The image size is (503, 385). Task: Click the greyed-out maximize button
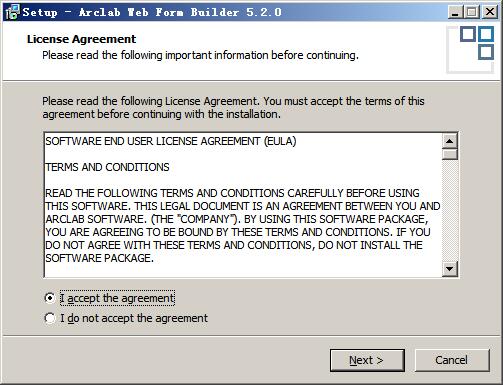[472, 12]
